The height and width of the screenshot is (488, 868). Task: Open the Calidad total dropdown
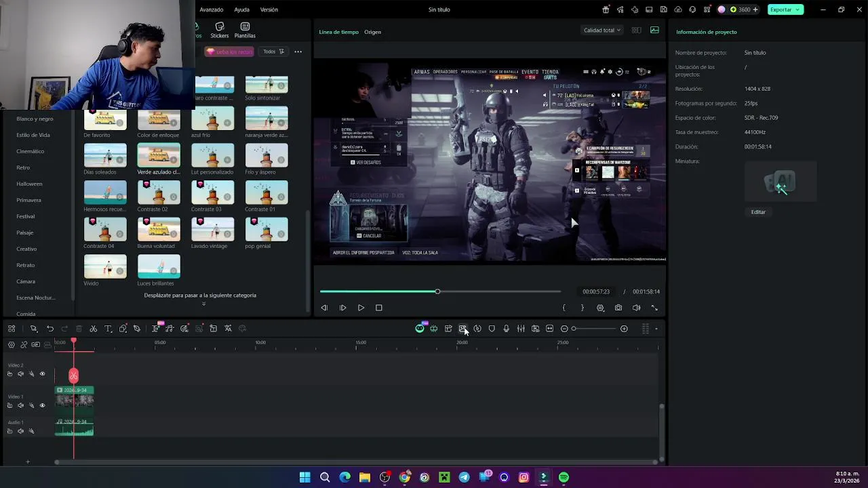point(602,30)
